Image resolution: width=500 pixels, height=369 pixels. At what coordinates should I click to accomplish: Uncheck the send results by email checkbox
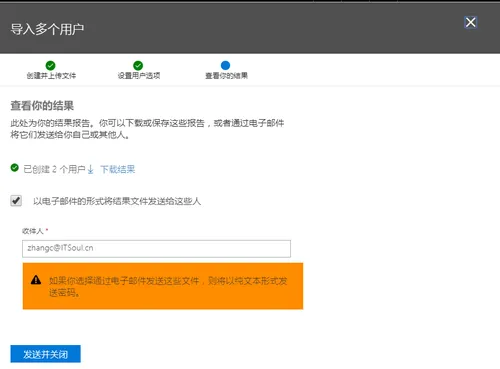[16, 201]
